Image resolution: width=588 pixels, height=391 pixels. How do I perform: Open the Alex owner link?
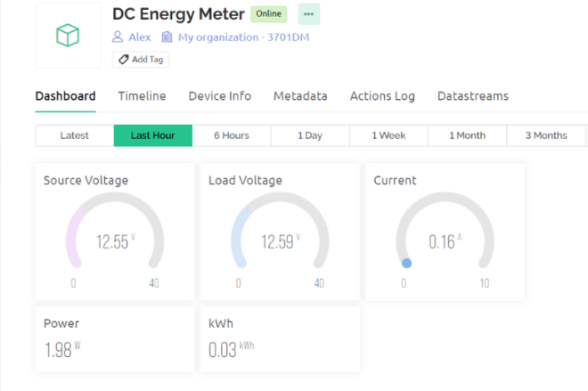pyautogui.click(x=140, y=37)
